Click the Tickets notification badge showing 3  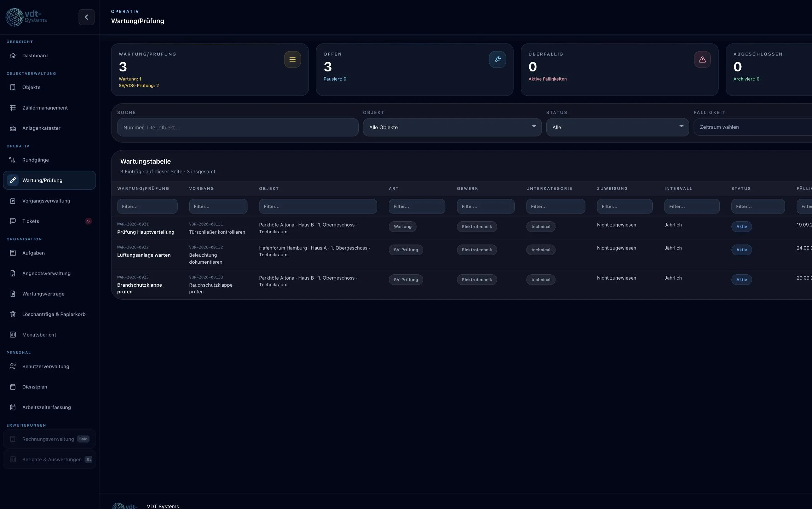[88, 221]
